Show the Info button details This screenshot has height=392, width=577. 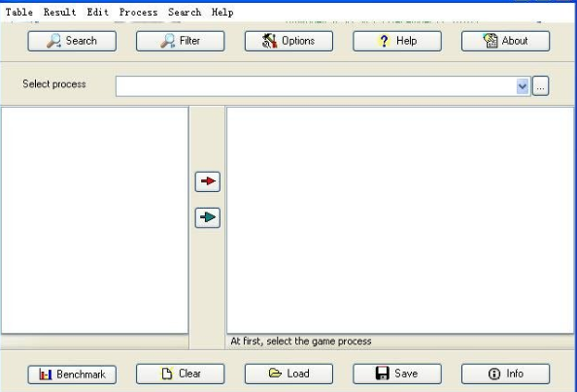coord(506,374)
